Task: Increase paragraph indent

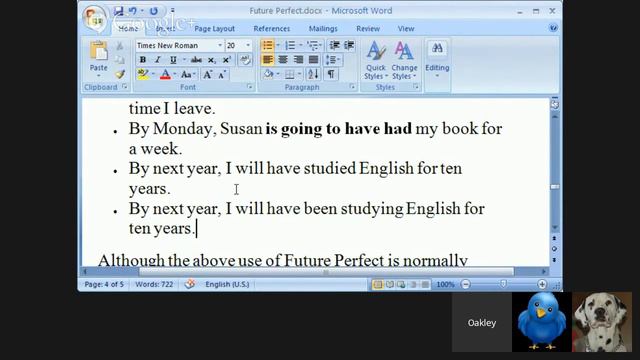Action: coord(349,45)
